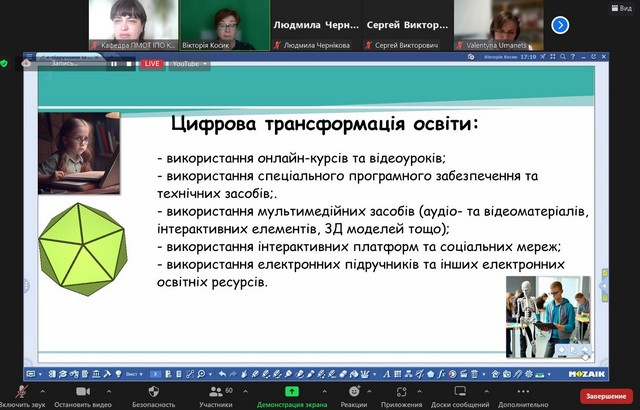Open Mozaik formula fx tool

[x=442, y=374]
